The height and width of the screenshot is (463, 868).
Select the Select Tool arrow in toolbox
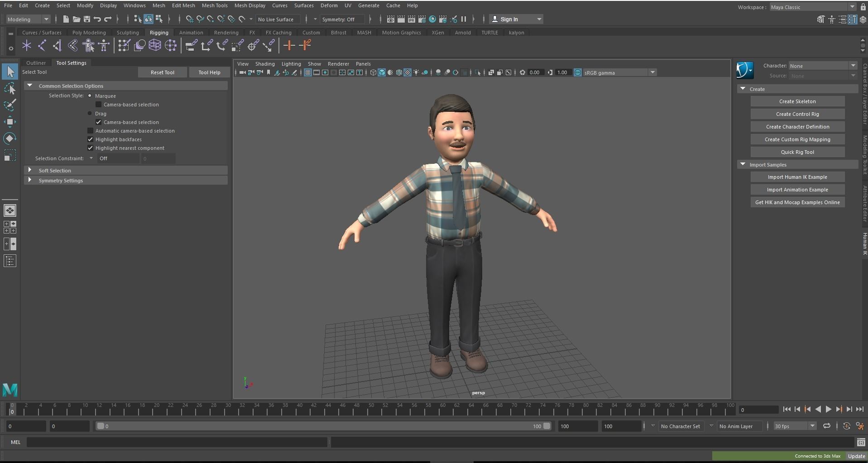pyautogui.click(x=10, y=72)
